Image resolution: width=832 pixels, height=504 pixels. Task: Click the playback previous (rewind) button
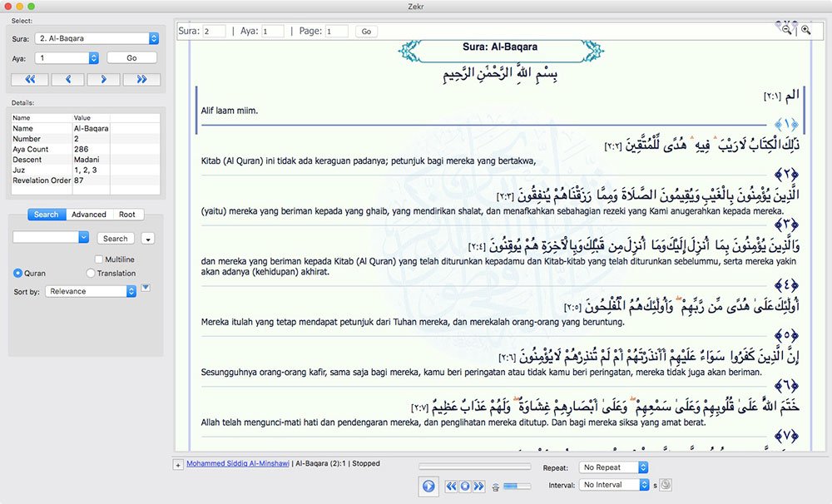451,486
